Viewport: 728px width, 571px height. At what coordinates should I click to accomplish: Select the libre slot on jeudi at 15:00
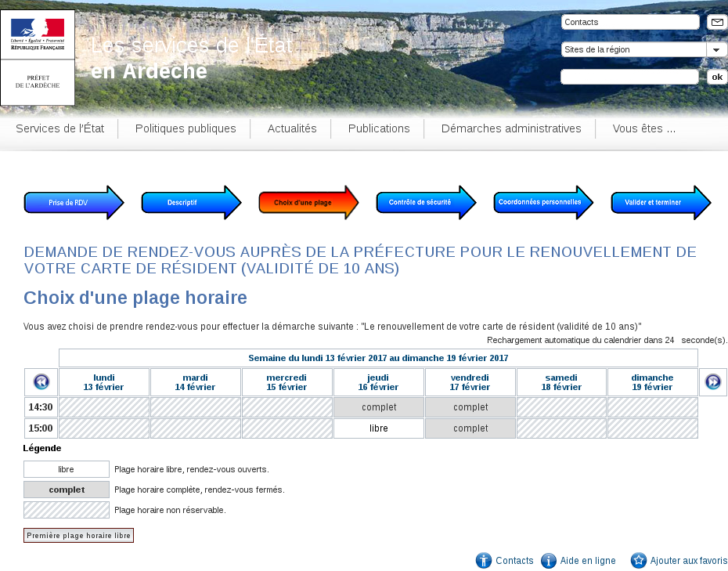[x=379, y=428]
